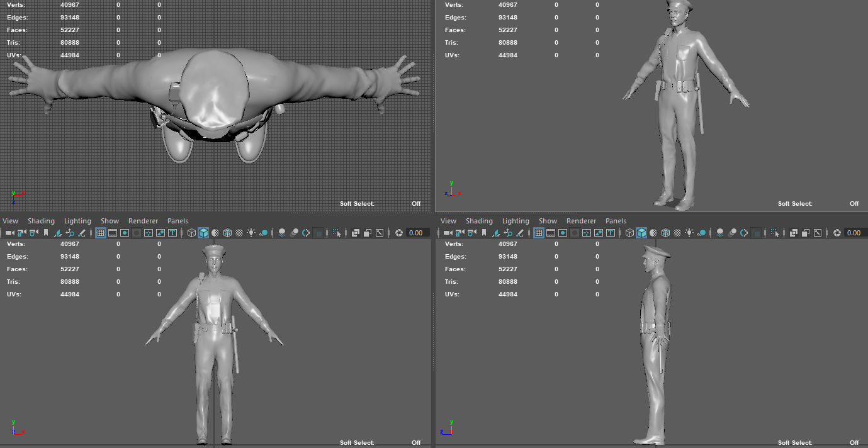Open Renderer menu in front view panel
The height and width of the screenshot is (448, 868).
pyautogui.click(x=143, y=221)
